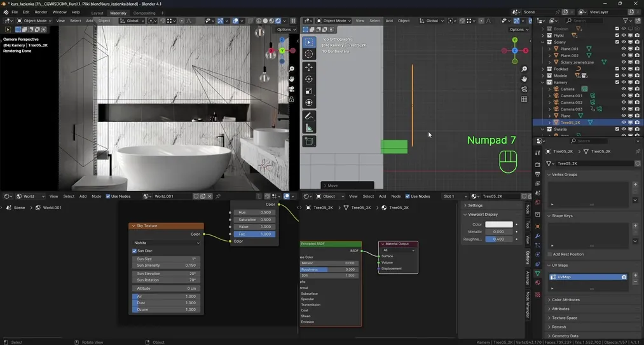Image resolution: width=644 pixels, height=345 pixels.
Task: Collapse the Kamery collection in the outliner
Action: coord(543,82)
